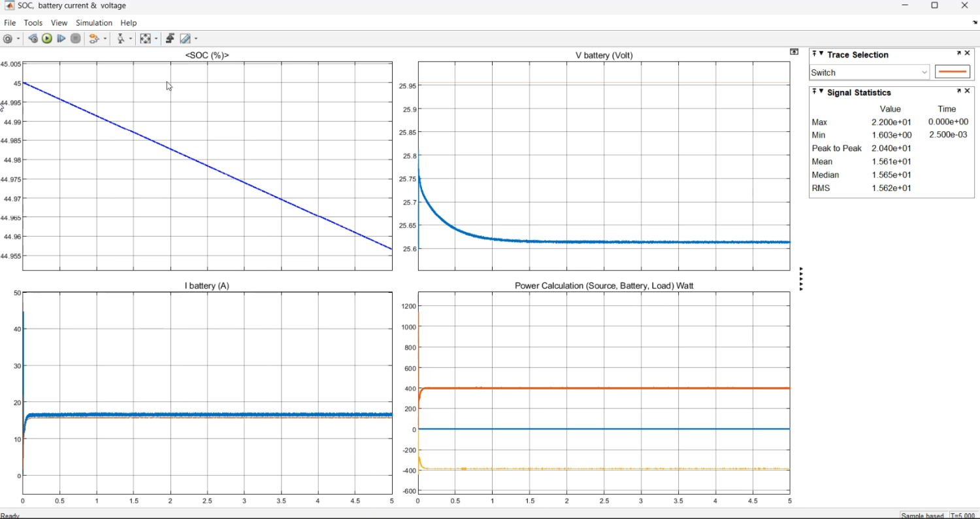Click the maximize axes icon above V battery plot
The width and height of the screenshot is (980, 519).
[794, 52]
